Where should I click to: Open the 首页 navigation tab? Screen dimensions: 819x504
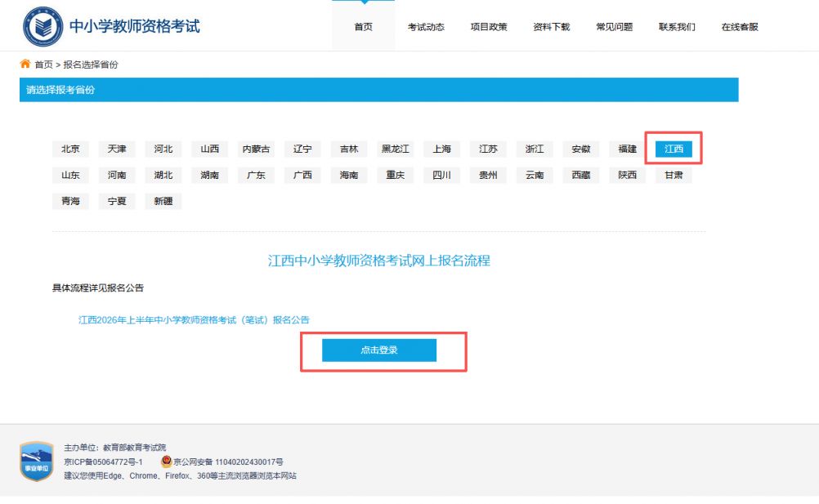tap(363, 25)
